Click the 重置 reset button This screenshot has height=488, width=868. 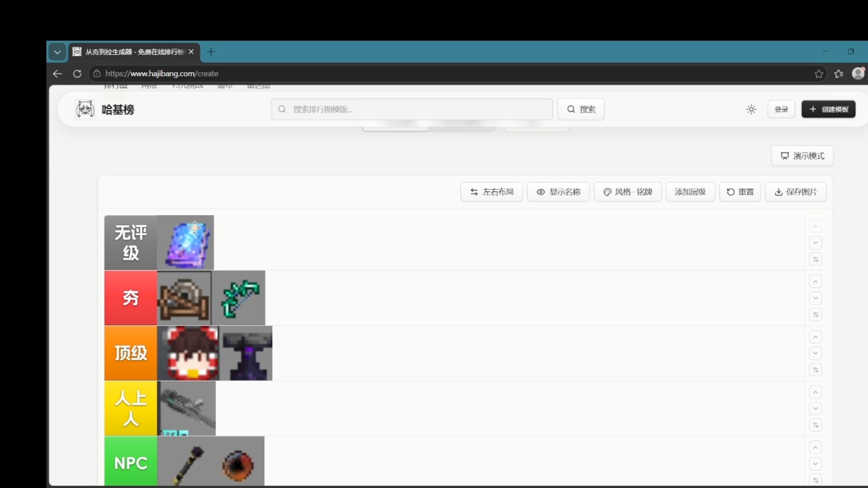(740, 192)
